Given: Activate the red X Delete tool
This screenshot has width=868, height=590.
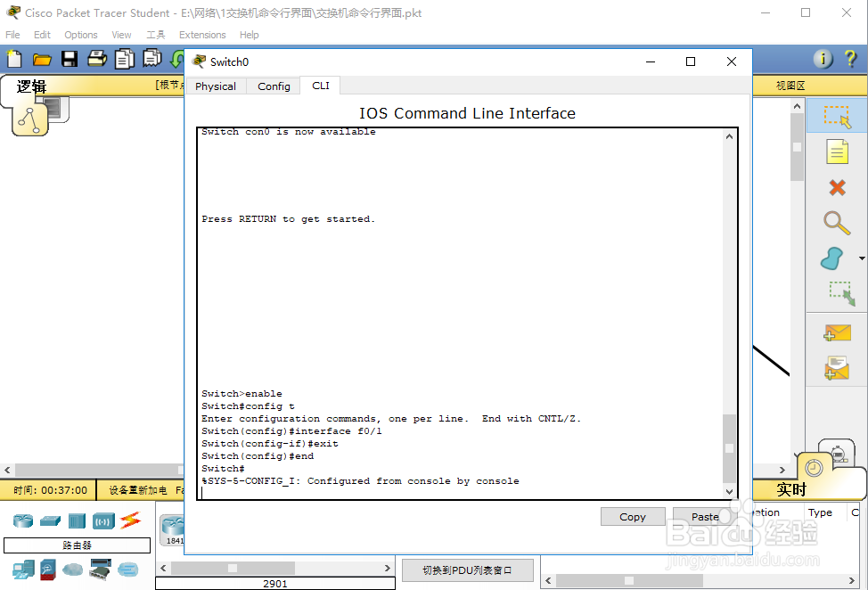Looking at the screenshot, I should tap(837, 188).
